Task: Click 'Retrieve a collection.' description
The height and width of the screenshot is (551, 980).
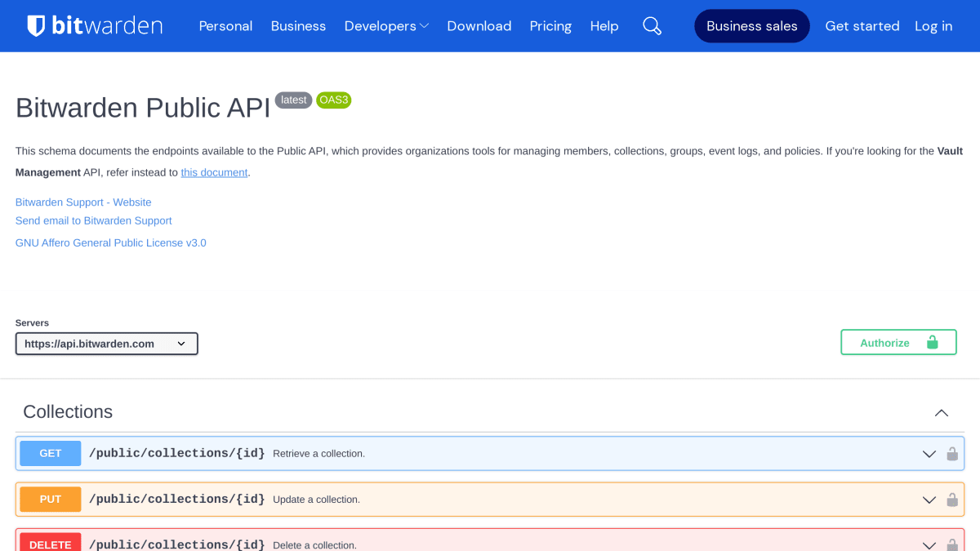Action: point(319,454)
